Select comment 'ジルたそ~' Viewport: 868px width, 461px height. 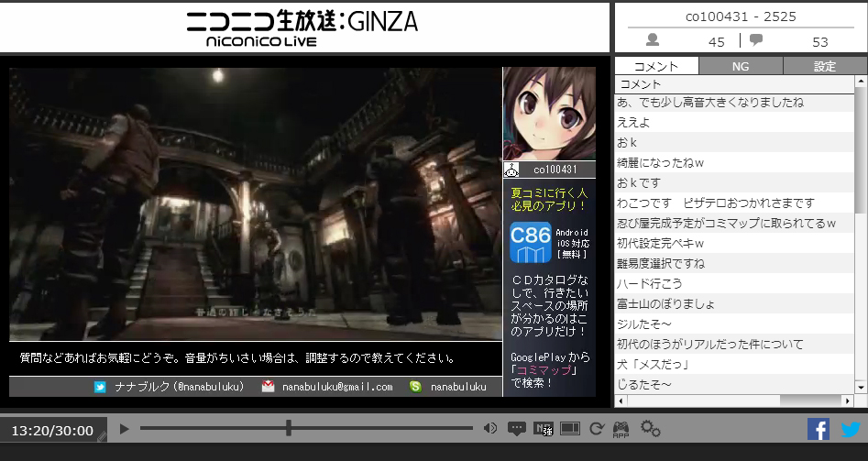pos(734,324)
